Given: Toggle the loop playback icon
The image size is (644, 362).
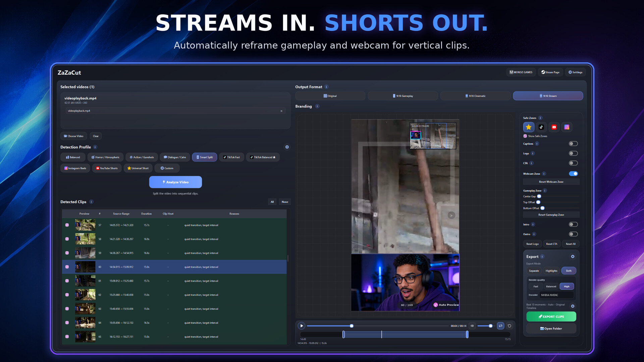Looking at the screenshot, I should 500,326.
